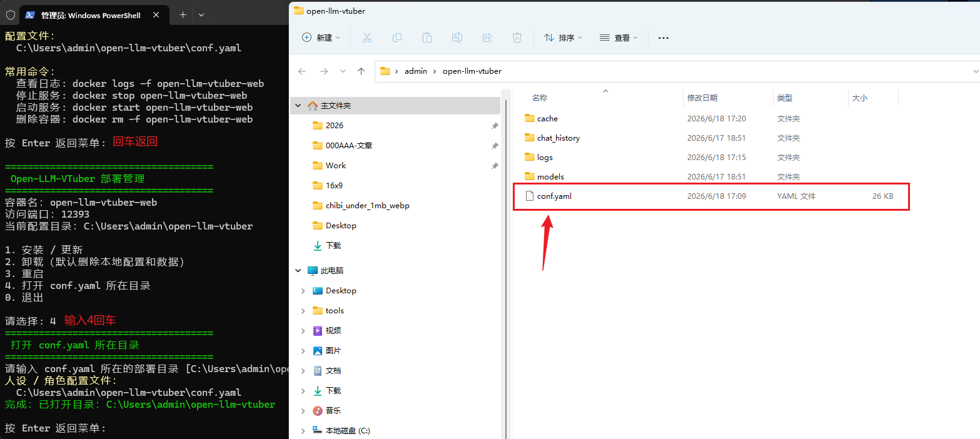Click the PowerShell prompt line '按 Enter 返回菜单' at bottom
This screenshot has height=439, width=980.
[x=56, y=428]
